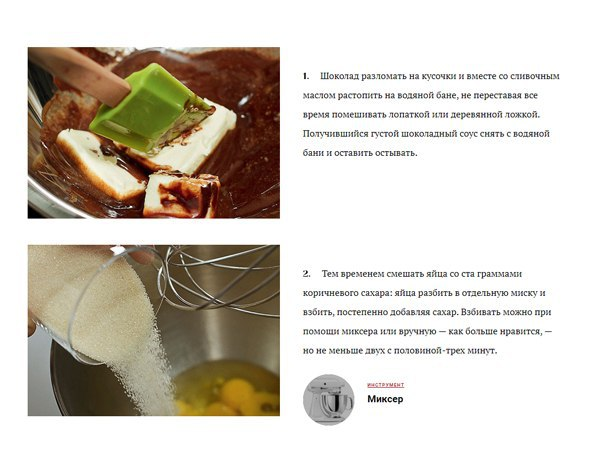Click the phrase Тем временем in step two
The height and width of the screenshot is (462, 600).
click(x=353, y=274)
